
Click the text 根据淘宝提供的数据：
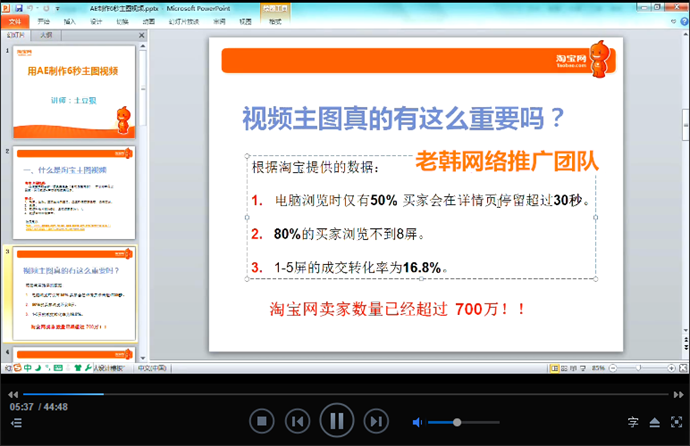(316, 167)
